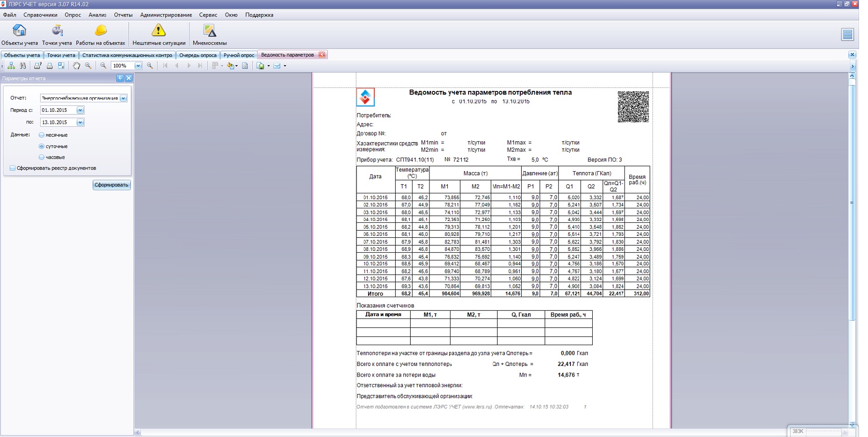The width and height of the screenshot is (868, 437).
Task: Click the scroll-down arrow of the preview
Action: tap(852, 424)
